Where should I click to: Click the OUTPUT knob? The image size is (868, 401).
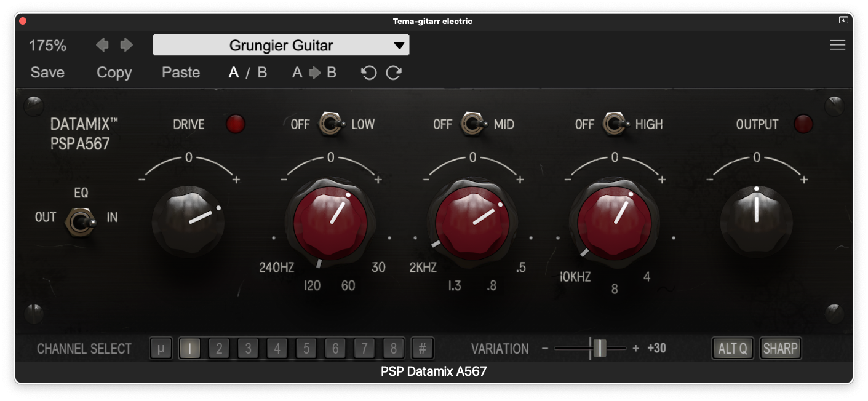coord(757,221)
